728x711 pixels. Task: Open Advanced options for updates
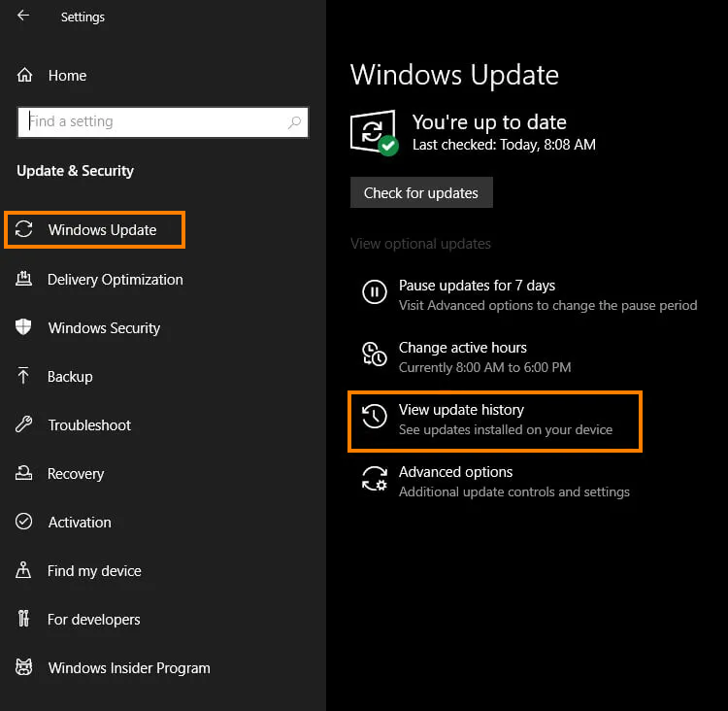455,472
